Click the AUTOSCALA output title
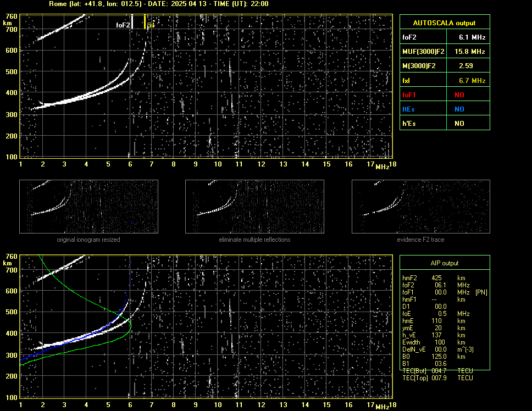532x411 pixels. (x=444, y=23)
